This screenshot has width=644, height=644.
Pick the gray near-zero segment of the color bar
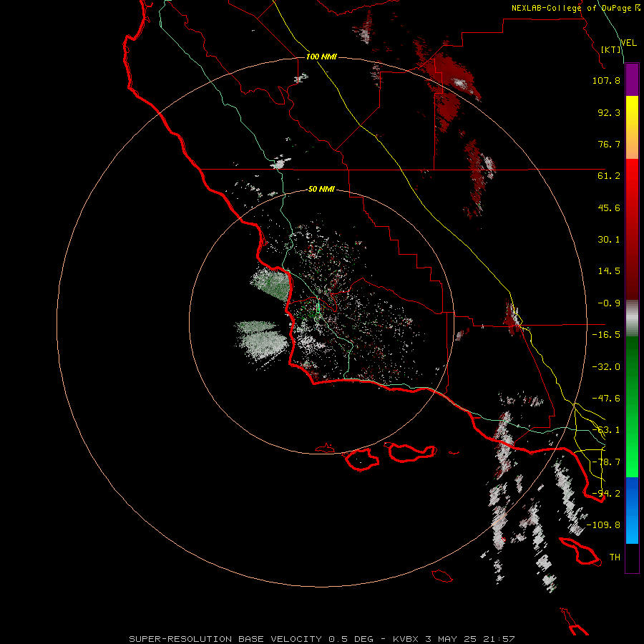click(x=632, y=318)
